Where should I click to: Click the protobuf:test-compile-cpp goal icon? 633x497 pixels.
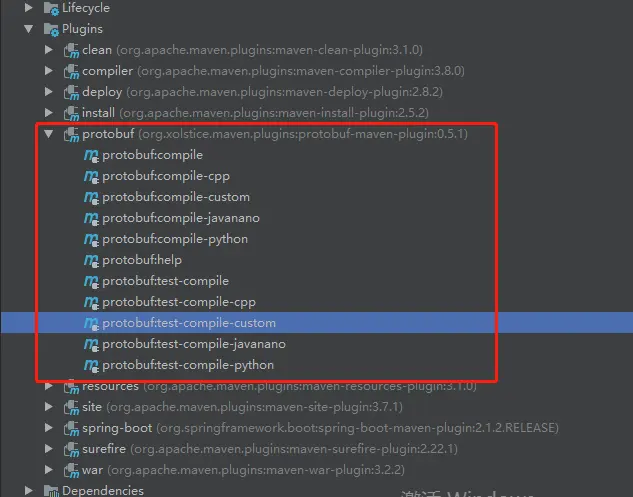pyautogui.click(x=91, y=302)
